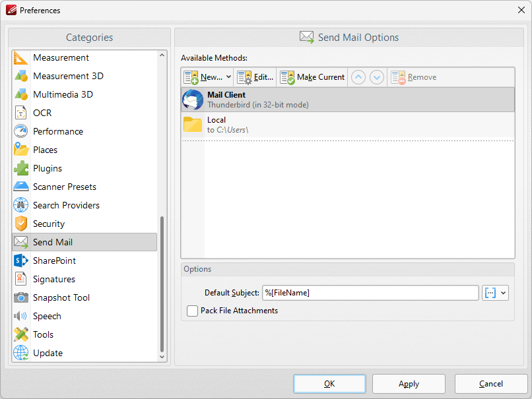532x399 pixels.
Task: Select the Send Mail category label
Action: [53, 243]
